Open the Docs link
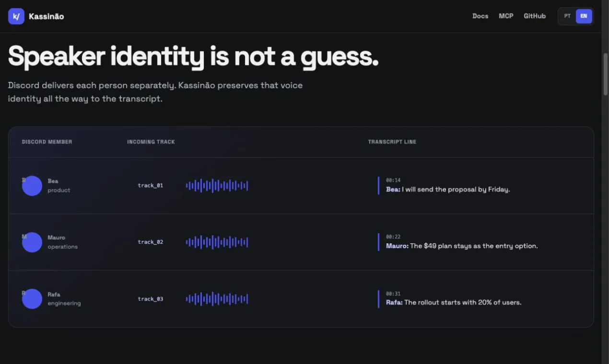609x364 pixels. click(480, 16)
